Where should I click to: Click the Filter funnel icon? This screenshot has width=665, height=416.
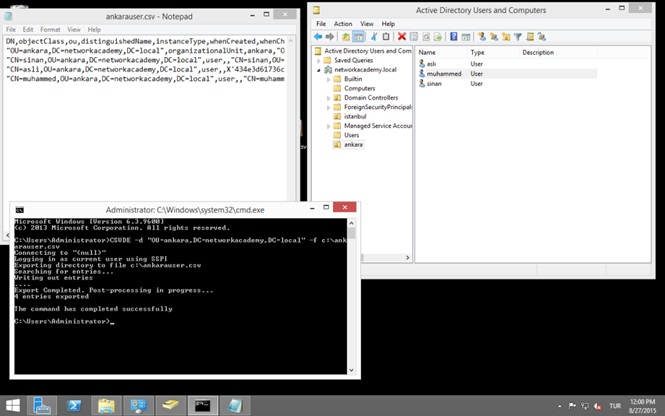(518, 37)
